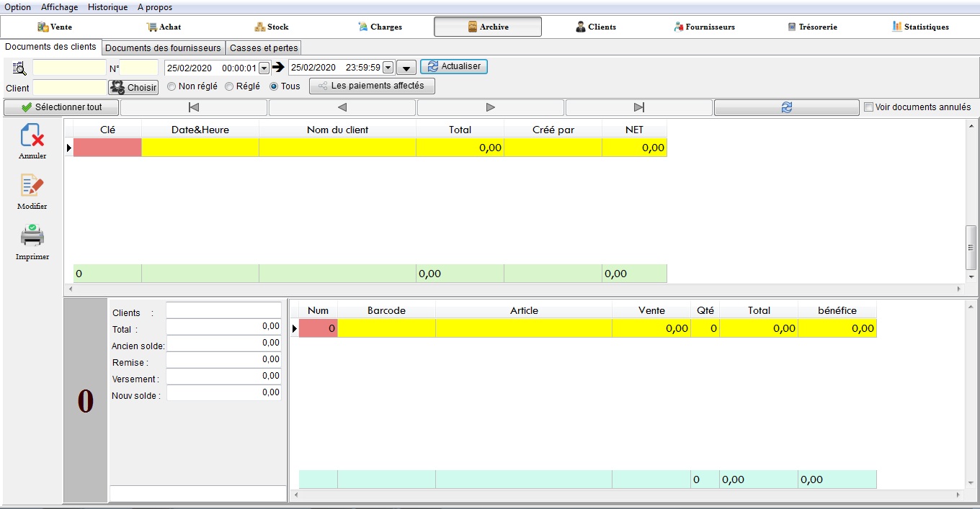Viewport: 980px width, 509px height.
Task: Click the documents list vertical scrollbar thumb
Action: 971,247
